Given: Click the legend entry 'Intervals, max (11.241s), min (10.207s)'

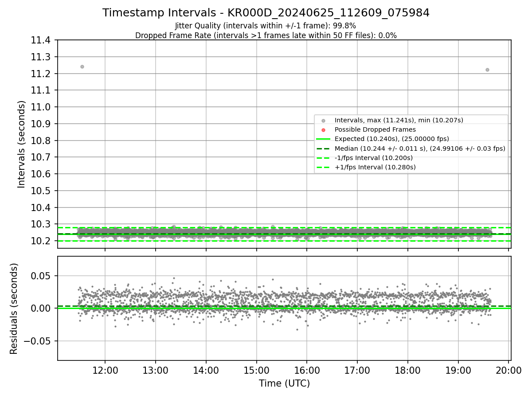Looking at the screenshot, I should [x=399, y=120].
